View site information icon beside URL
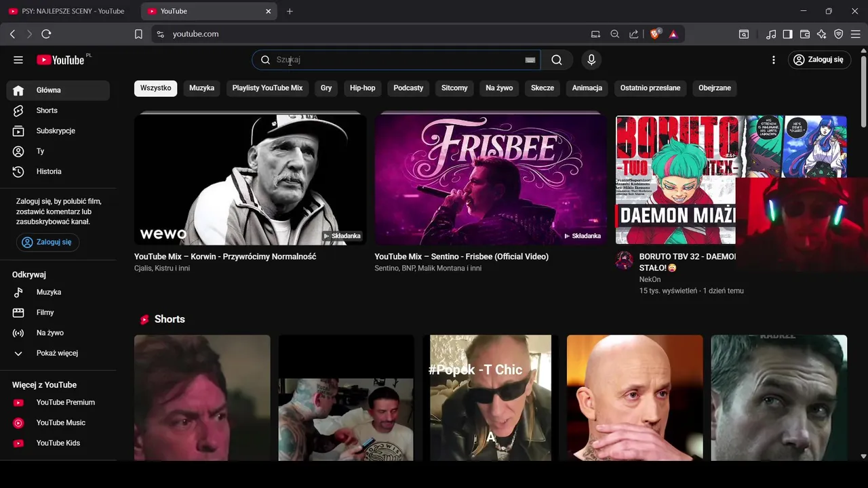Image resolution: width=868 pixels, height=488 pixels. coord(160,34)
